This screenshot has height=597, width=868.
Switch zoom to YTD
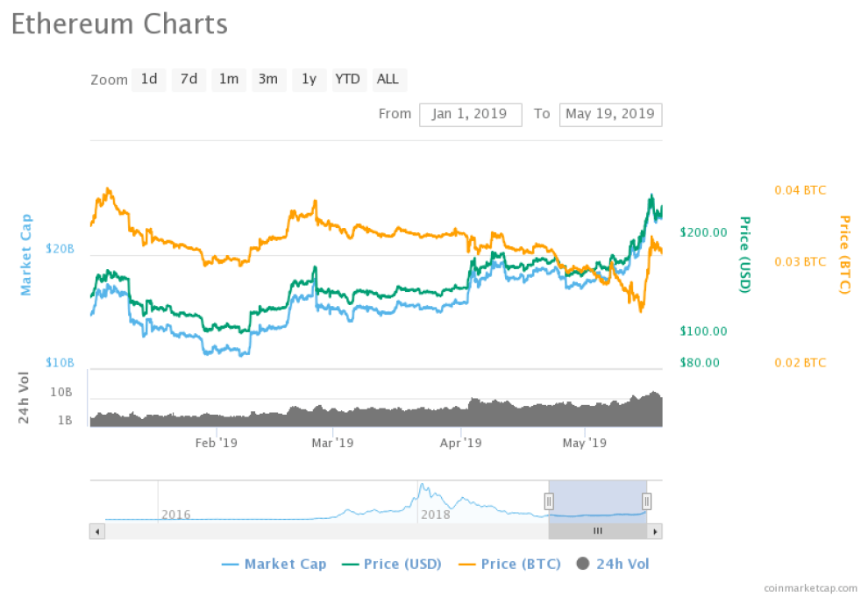tap(348, 80)
